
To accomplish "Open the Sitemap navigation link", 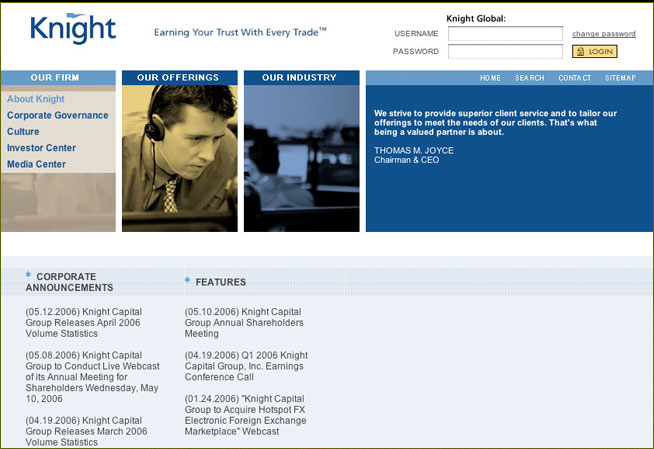I will (620, 78).
